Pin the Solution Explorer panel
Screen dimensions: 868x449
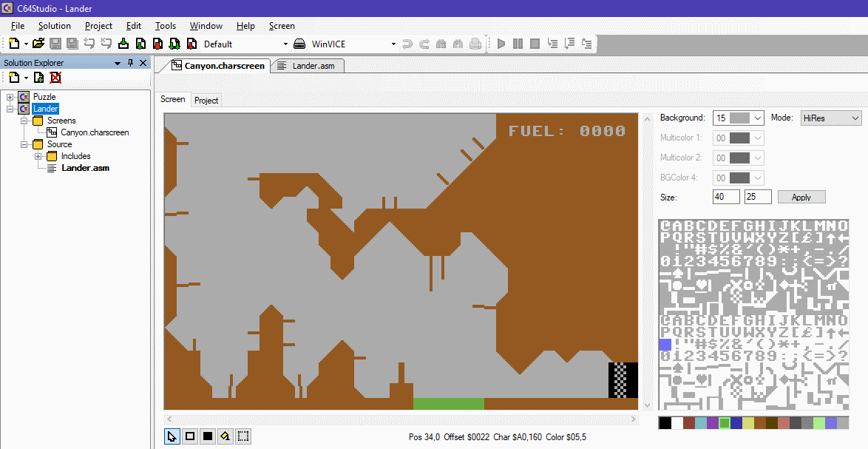[x=131, y=63]
